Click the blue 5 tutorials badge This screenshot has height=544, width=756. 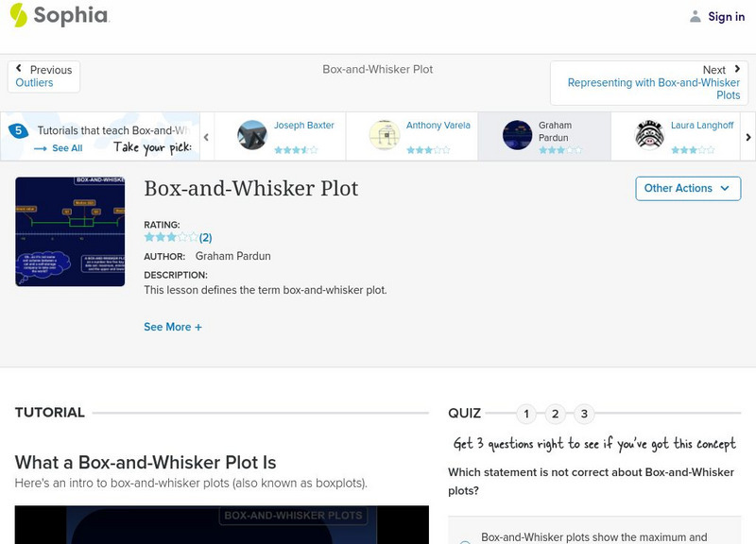pyautogui.click(x=18, y=130)
